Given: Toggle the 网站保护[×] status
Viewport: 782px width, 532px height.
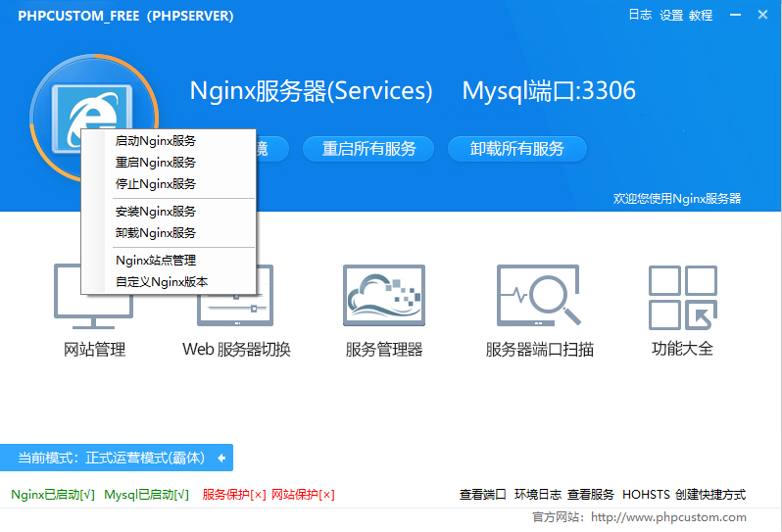Looking at the screenshot, I should coord(303,495).
